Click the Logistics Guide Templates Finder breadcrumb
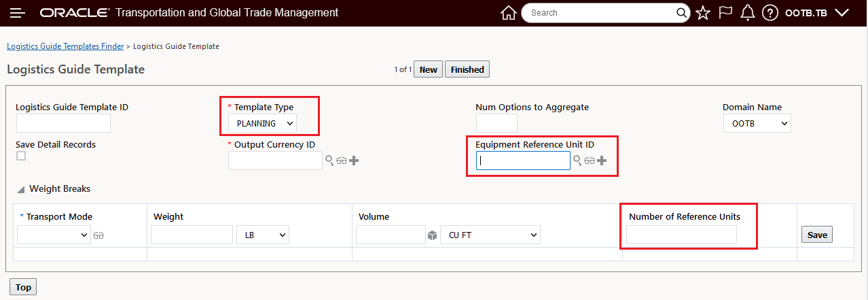The height and width of the screenshot is (300, 868). click(65, 46)
